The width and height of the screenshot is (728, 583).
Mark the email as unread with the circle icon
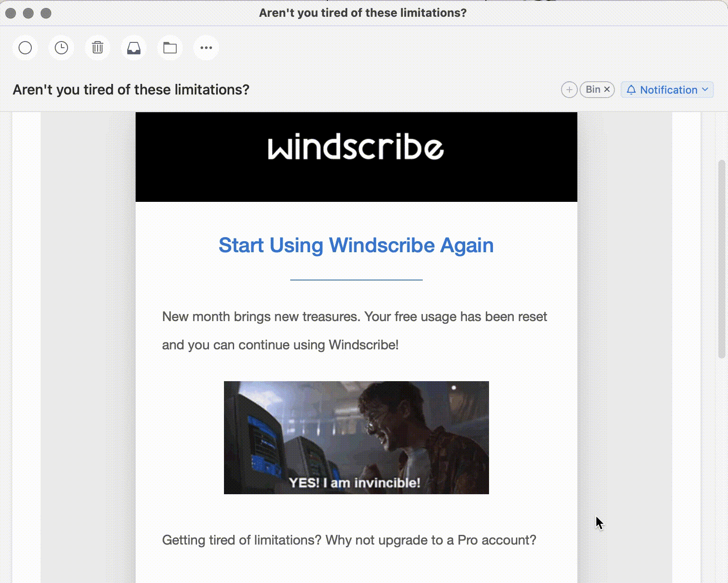coord(25,48)
